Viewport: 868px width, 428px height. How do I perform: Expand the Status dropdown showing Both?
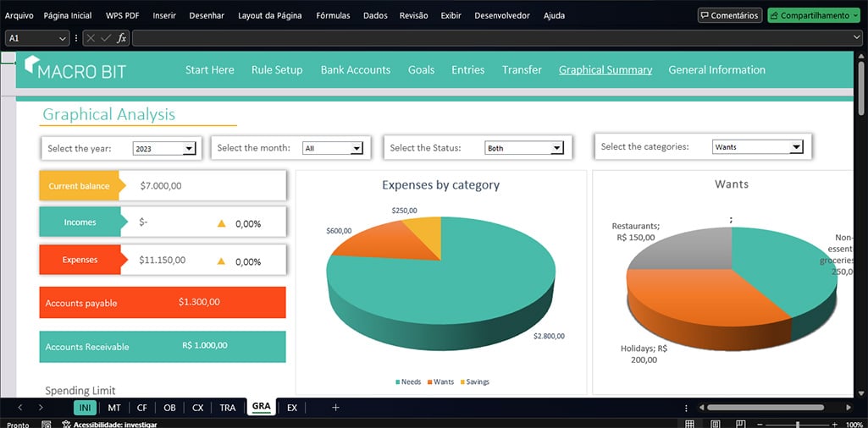click(x=556, y=149)
